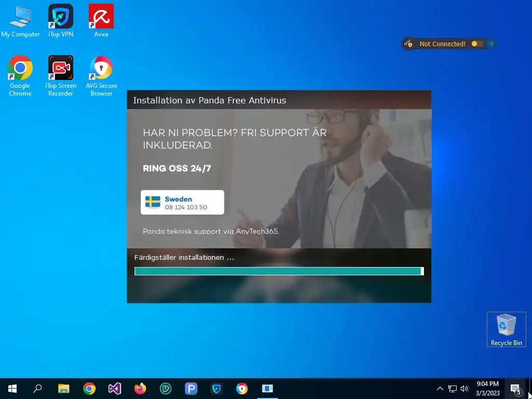Click the installation progress bar
Viewport: 532px width, 399px height.
279,271
